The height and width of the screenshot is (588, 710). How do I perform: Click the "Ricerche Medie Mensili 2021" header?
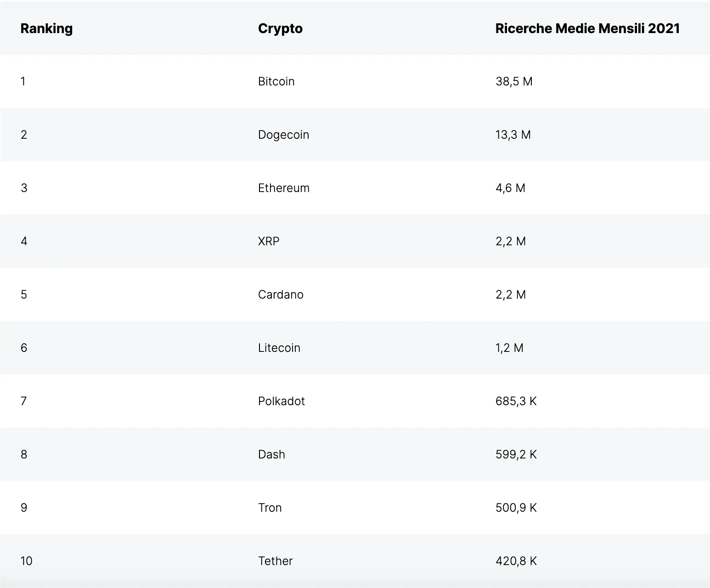587,28
